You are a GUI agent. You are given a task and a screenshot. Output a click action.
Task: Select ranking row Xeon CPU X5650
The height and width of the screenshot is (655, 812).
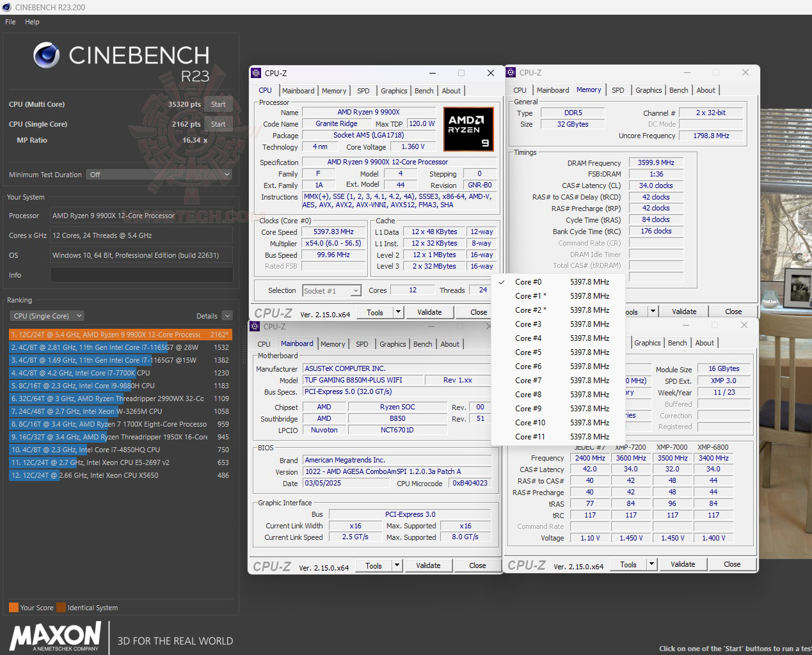[x=120, y=475]
